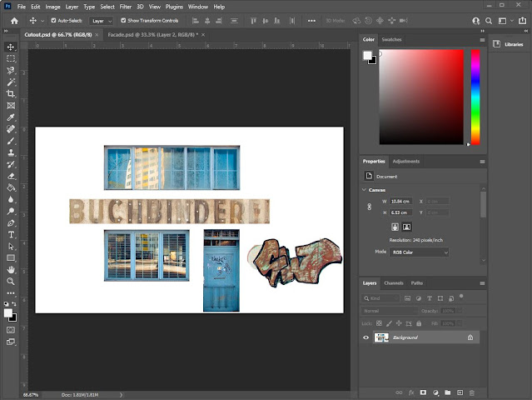Change screen mode icon
Viewport: 532px width, 400px height.
[x=11, y=342]
